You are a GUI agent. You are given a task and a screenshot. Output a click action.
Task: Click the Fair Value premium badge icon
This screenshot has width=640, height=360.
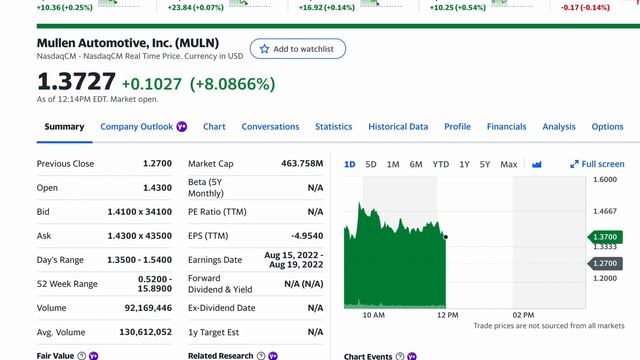click(93, 356)
